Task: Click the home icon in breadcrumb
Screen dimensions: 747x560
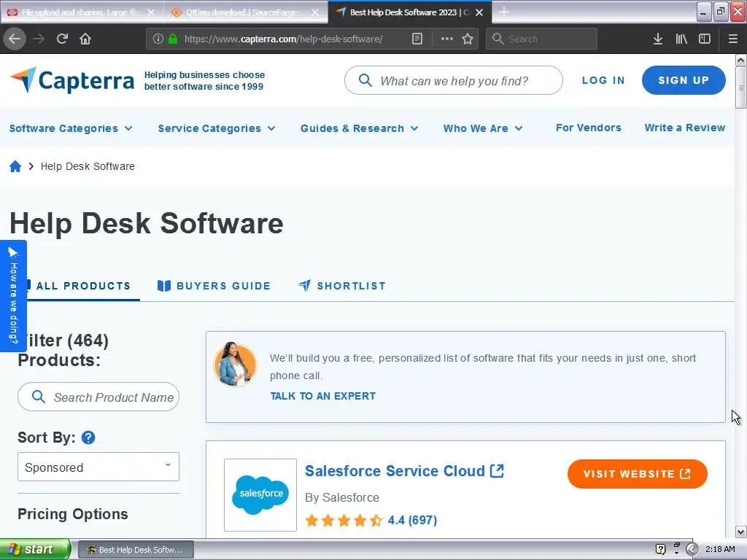Action: click(15, 166)
